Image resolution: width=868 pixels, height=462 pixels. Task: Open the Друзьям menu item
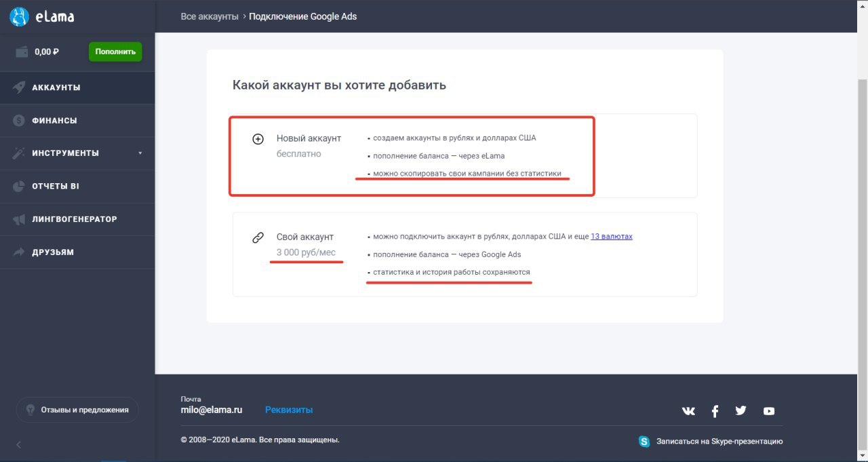pos(77,252)
